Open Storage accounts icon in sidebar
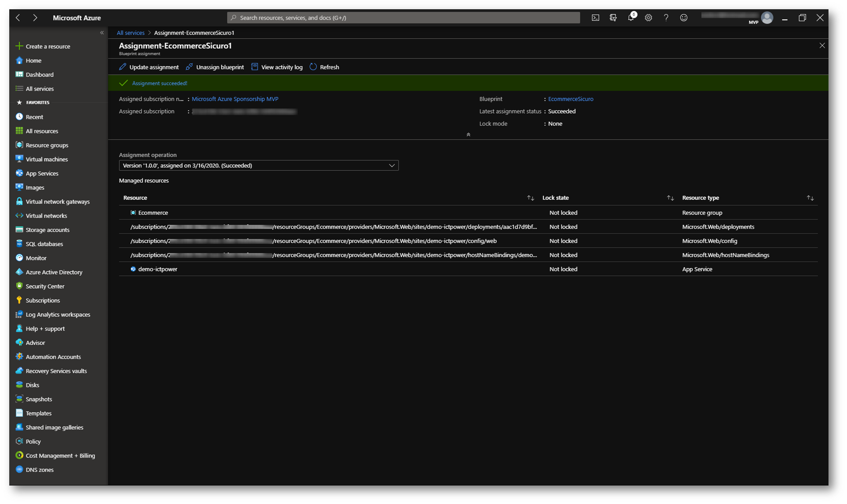The width and height of the screenshot is (847, 504). tap(19, 230)
